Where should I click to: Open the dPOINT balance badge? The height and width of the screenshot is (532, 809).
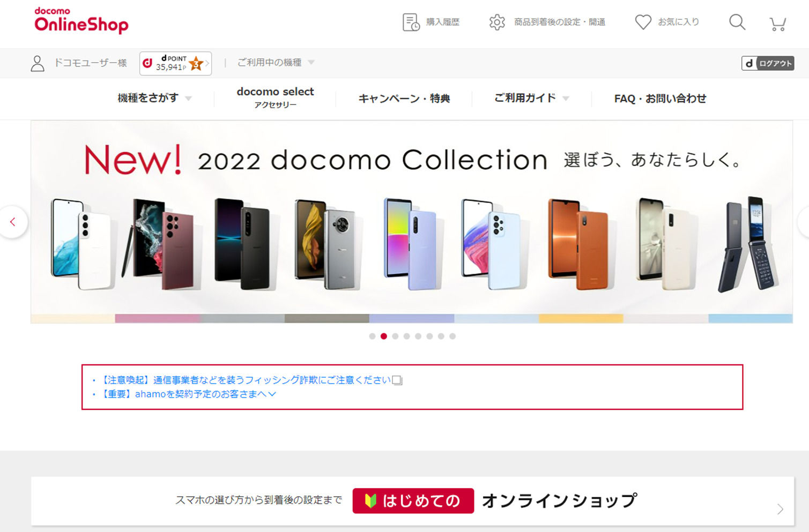click(175, 63)
